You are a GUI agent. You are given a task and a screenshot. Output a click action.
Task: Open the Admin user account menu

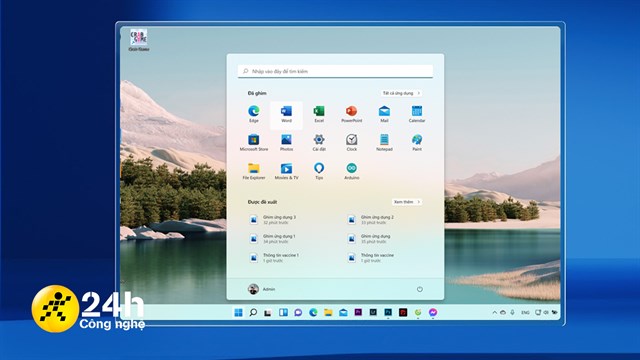[x=262, y=289]
